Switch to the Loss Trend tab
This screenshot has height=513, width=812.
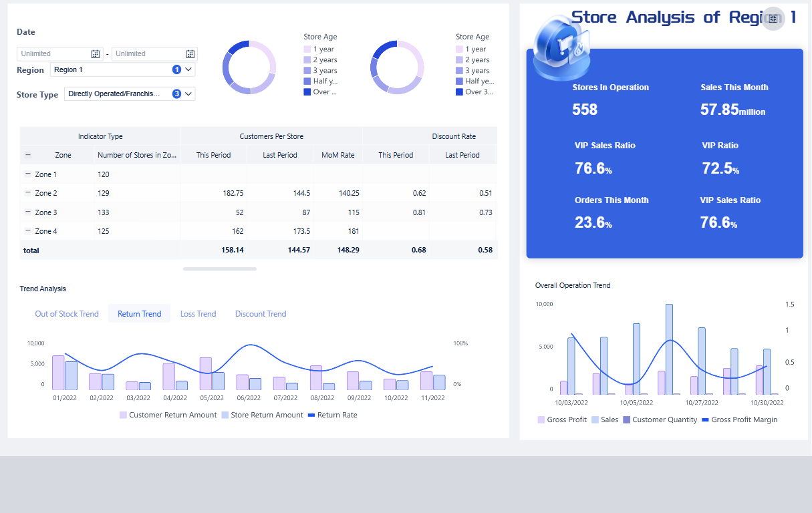[198, 313]
